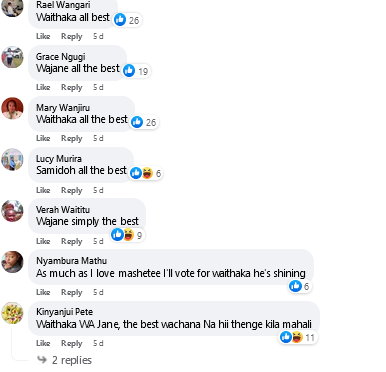Open the Kinyanjui Pete name link
386x372 pixels.
[65, 312]
